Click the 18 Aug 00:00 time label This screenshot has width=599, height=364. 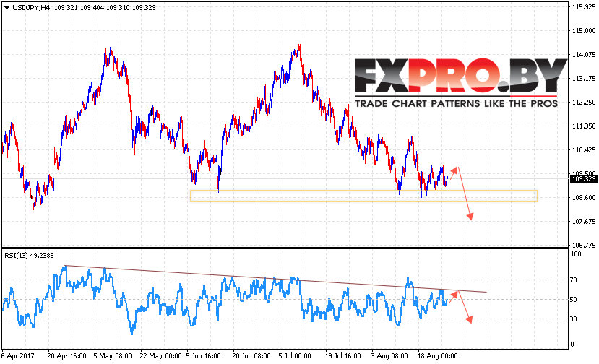(437, 356)
